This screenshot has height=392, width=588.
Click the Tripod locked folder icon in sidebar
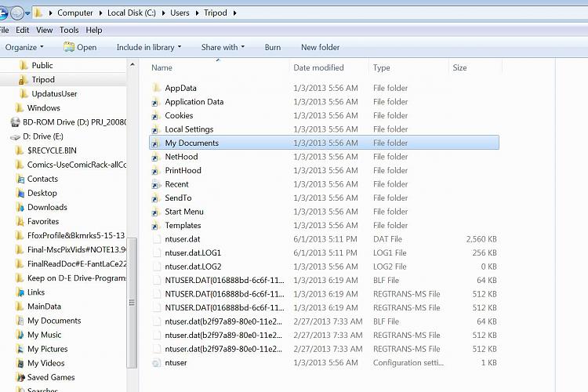[23, 79]
